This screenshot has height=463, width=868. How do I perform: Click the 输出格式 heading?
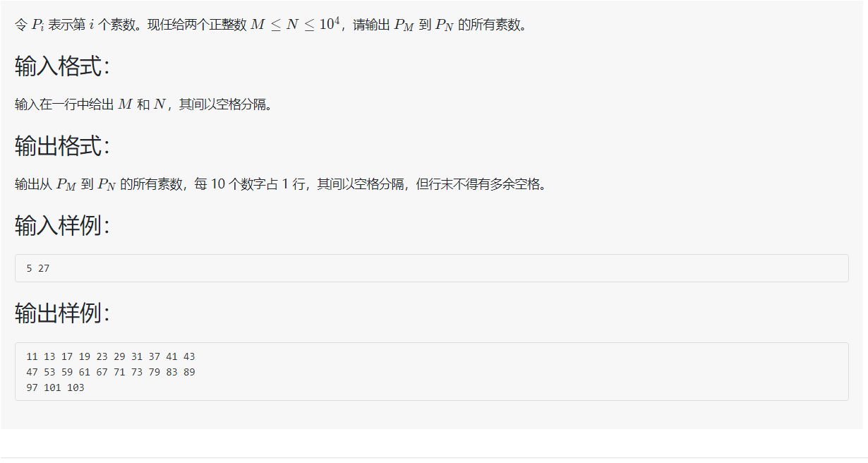click(63, 147)
